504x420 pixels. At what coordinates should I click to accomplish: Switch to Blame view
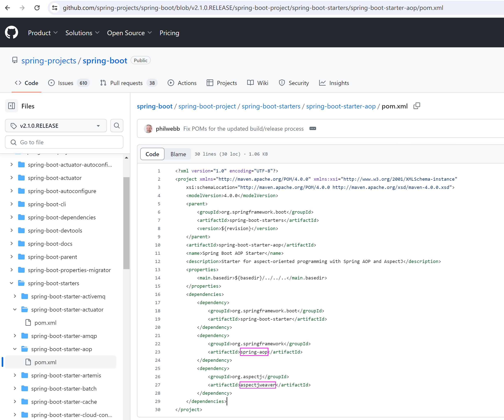[x=178, y=154]
